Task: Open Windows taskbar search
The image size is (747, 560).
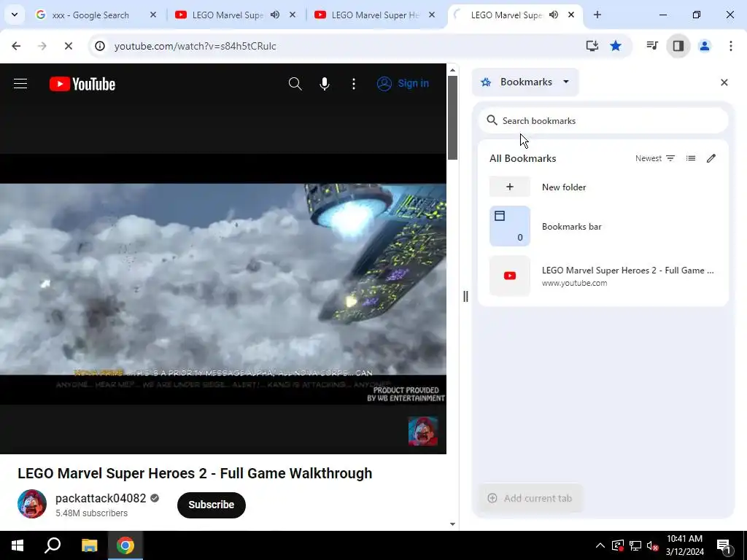Action: [x=53, y=545]
